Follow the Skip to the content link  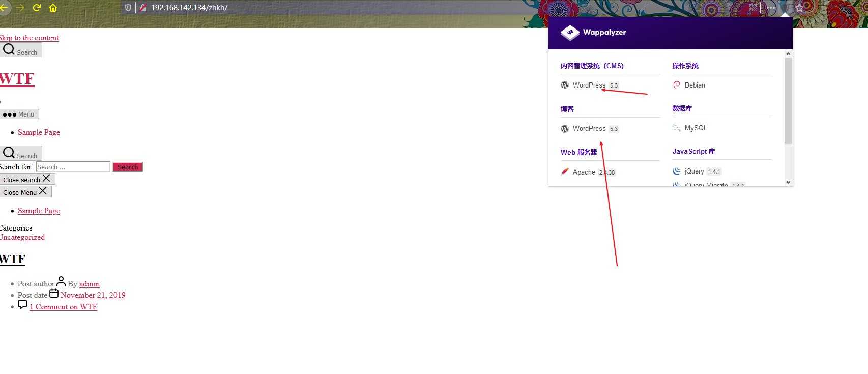29,38
